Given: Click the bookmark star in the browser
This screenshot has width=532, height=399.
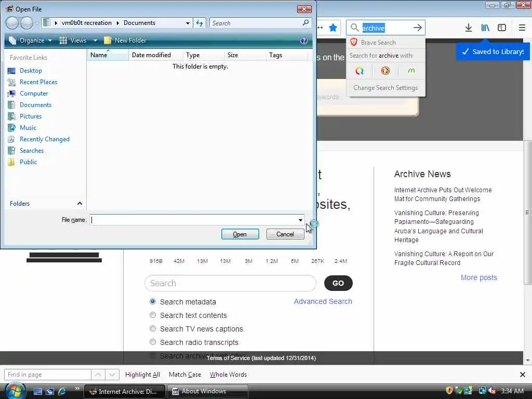Looking at the screenshot, I should pyautogui.click(x=333, y=28).
